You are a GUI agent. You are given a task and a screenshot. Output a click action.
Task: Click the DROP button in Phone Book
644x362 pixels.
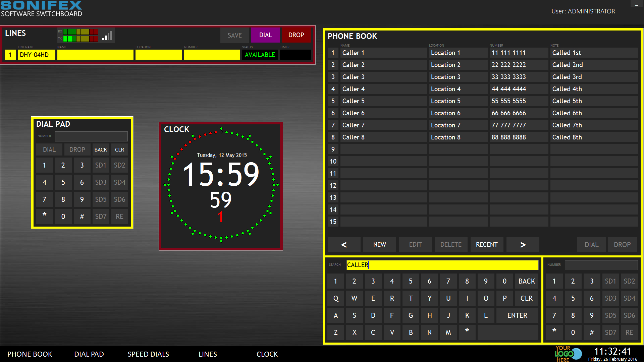point(622,244)
